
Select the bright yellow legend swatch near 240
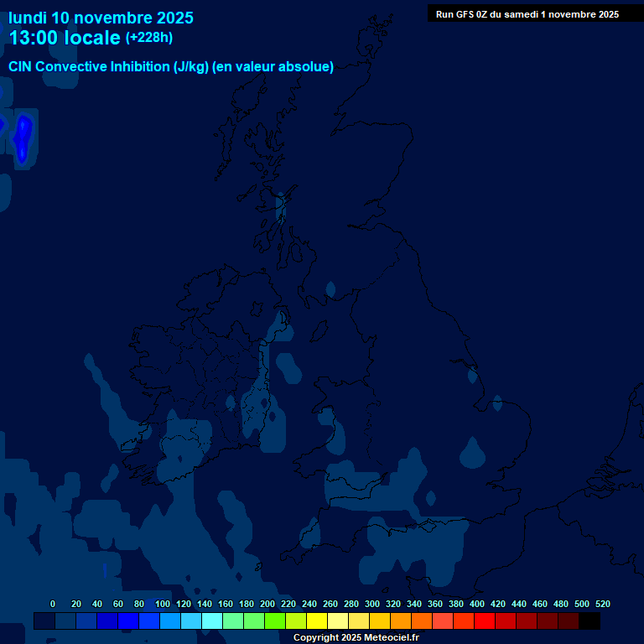pos(316,621)
